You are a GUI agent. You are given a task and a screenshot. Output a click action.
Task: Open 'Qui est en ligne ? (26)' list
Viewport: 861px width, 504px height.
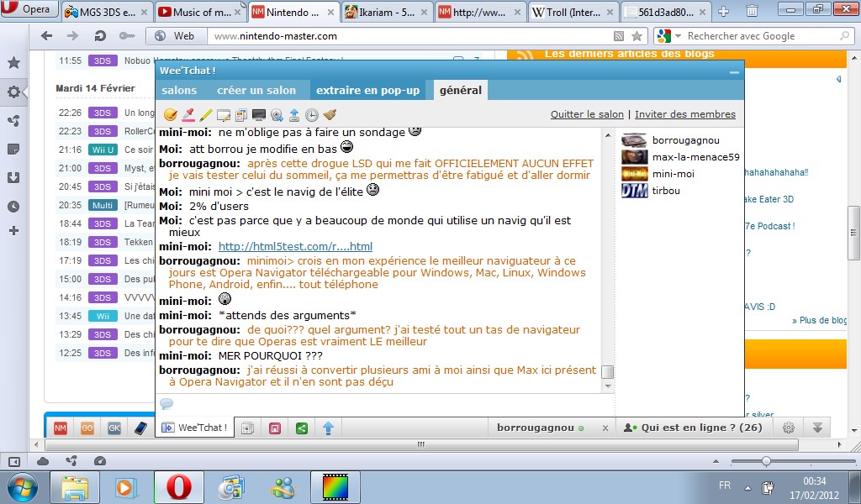tap(694, 428)
